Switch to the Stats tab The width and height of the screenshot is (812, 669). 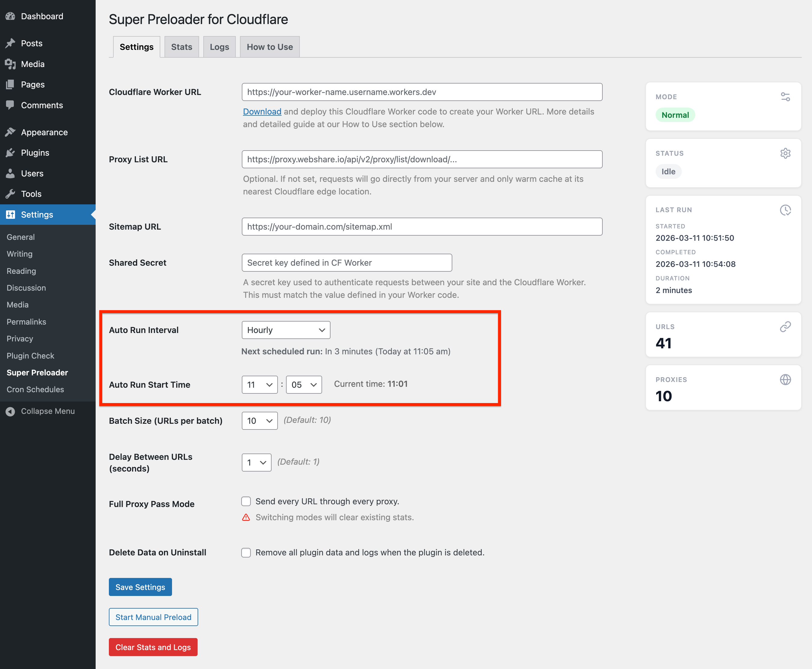coord(181,46)
